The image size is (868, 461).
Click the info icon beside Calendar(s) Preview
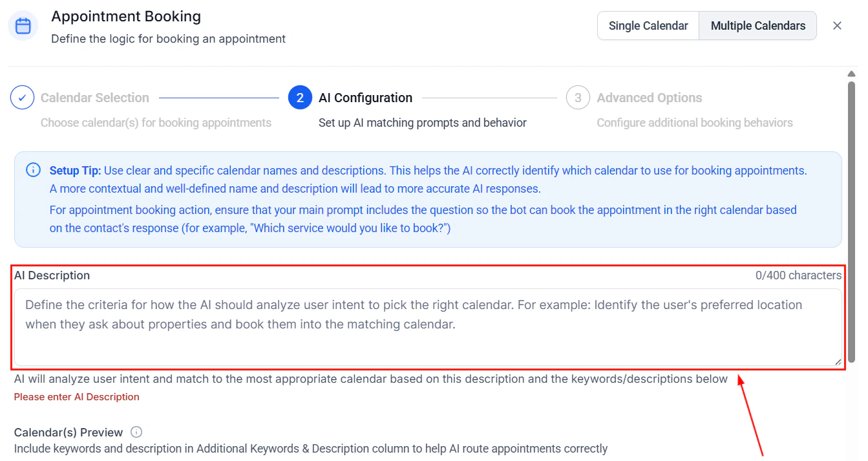pos(136,433)
